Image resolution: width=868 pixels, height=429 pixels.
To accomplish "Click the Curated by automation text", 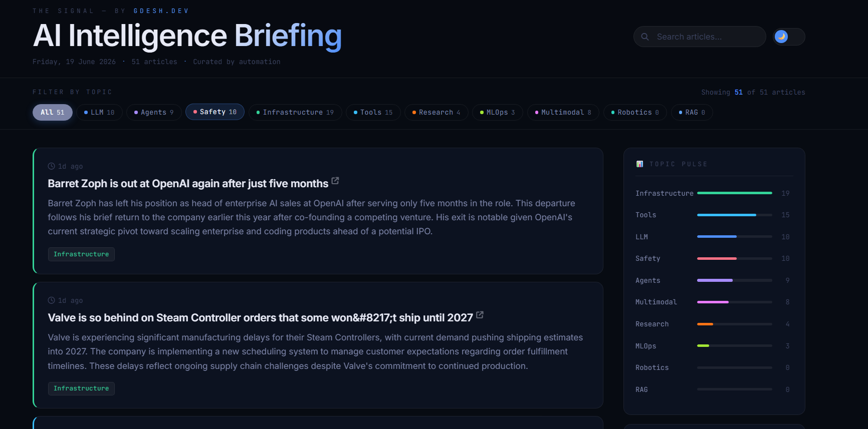I will (237, 62).
